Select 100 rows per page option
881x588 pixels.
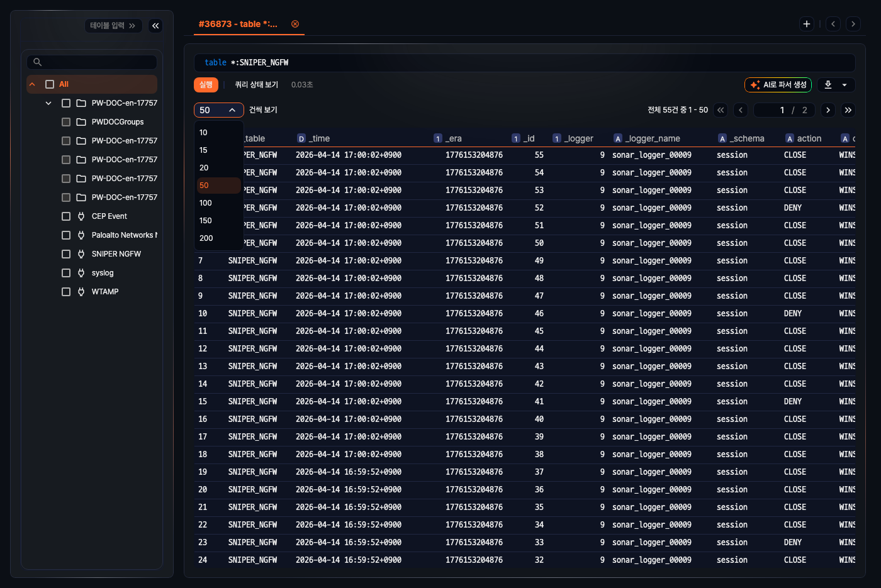[x=206, y=203]
